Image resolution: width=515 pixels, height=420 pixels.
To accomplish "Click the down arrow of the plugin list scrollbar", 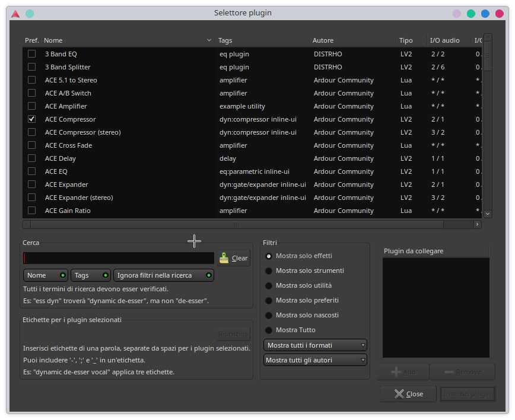I will (487, 214).
